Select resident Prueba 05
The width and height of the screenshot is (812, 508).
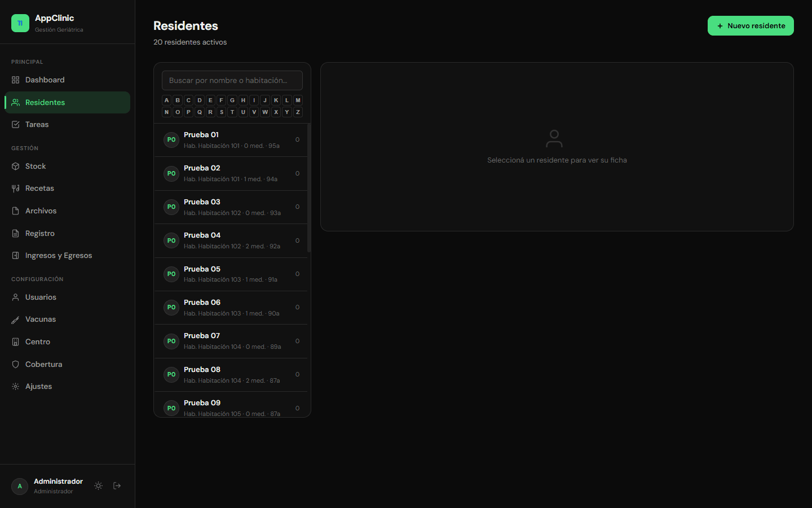click(231, 274)
